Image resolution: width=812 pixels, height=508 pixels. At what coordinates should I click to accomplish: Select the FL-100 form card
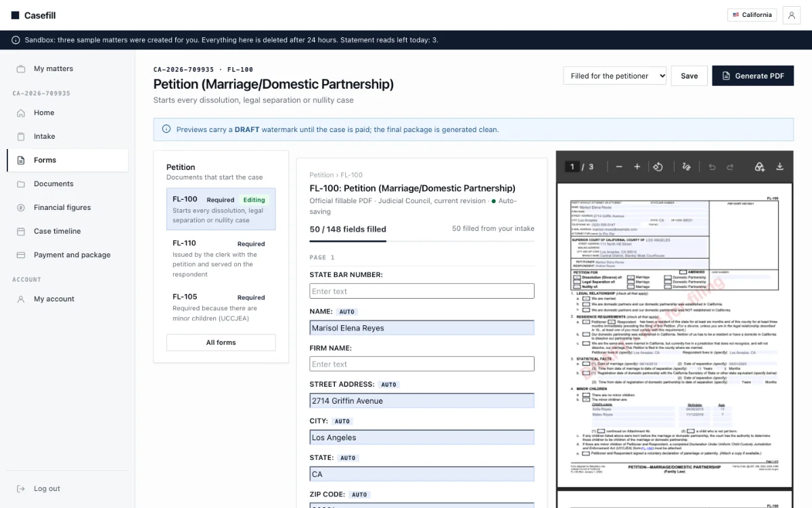click(x=221, y=209)
